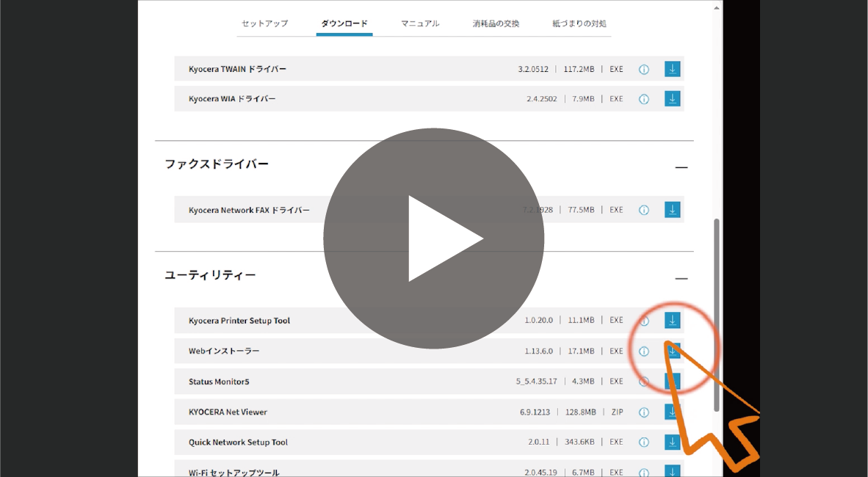Click the Kyocera Network FAX ドライバー name

[x=249, y=211]
